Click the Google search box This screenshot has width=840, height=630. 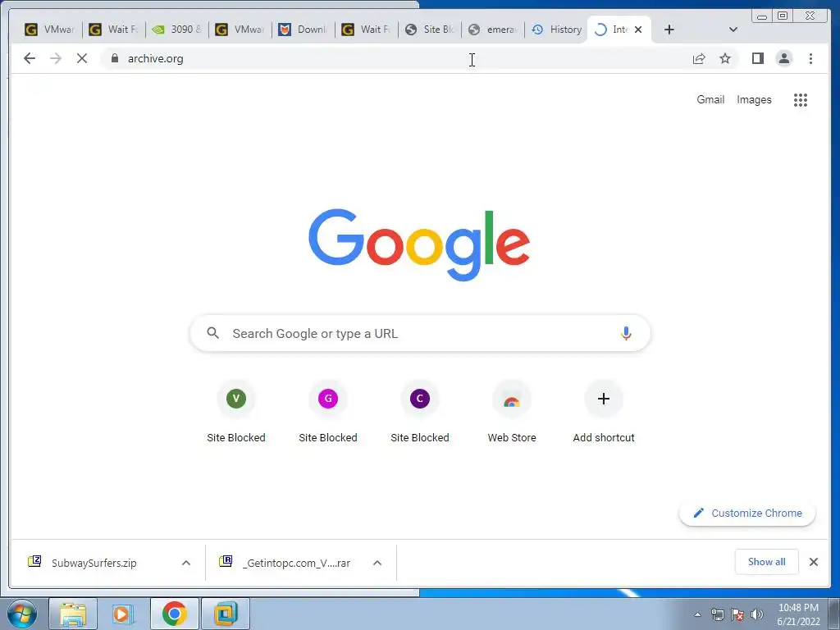[x=420, y=333]
